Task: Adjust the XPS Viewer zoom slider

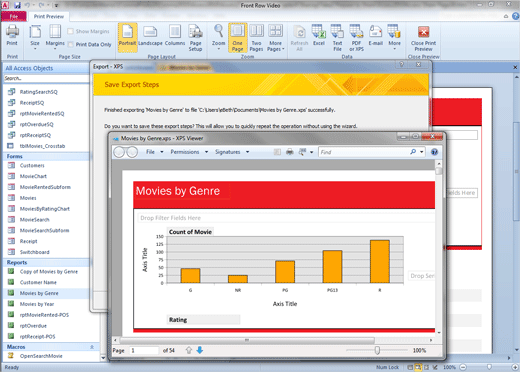Action: click(x=377, y=350)
